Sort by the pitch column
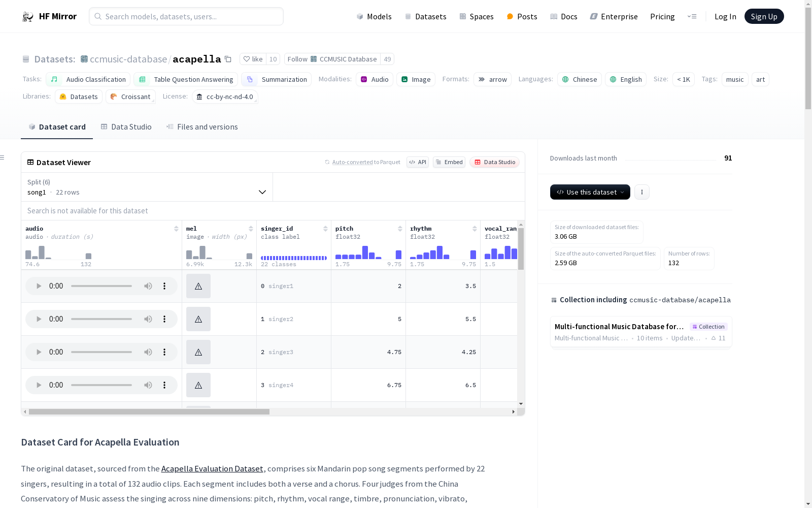Screen dimensions: 812x508 pyautogui.click(x=400, y=229)
